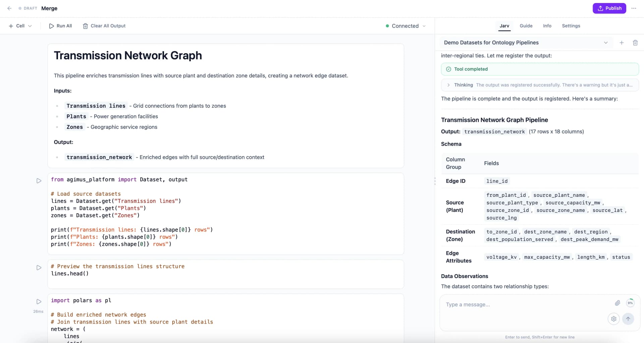Start a new conversation with plus icon
This screenshot has width=644, height=343.
pos(622,43)
